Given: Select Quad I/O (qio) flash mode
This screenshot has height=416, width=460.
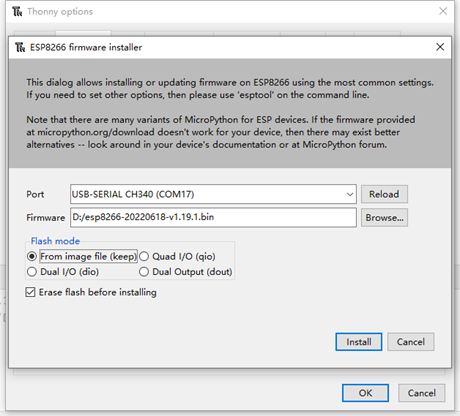Looking at the screenshot, I should (144, 256).
